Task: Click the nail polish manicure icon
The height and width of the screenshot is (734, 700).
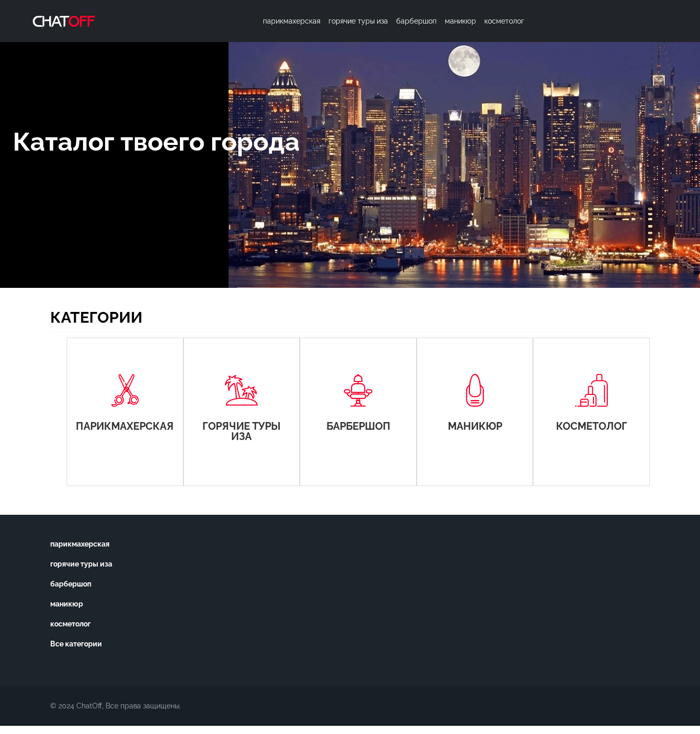Action: pos(475,390)
